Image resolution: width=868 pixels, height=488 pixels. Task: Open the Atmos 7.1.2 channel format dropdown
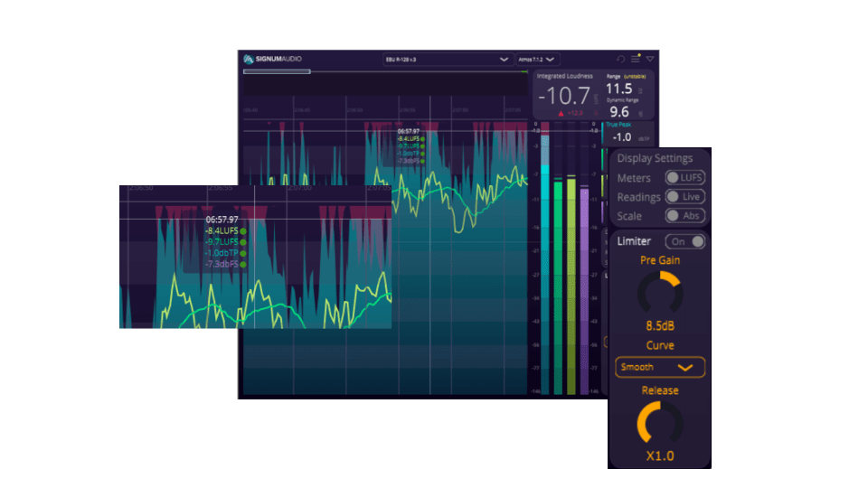click(x=537, y=60)
